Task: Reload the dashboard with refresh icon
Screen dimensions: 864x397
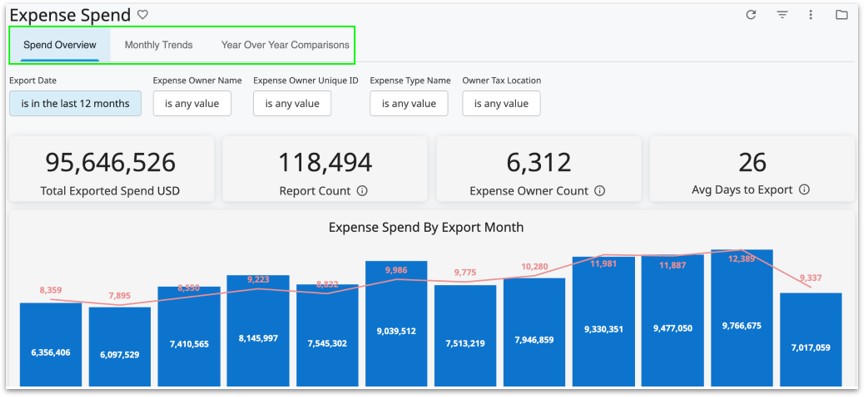Action: [750, 15]
